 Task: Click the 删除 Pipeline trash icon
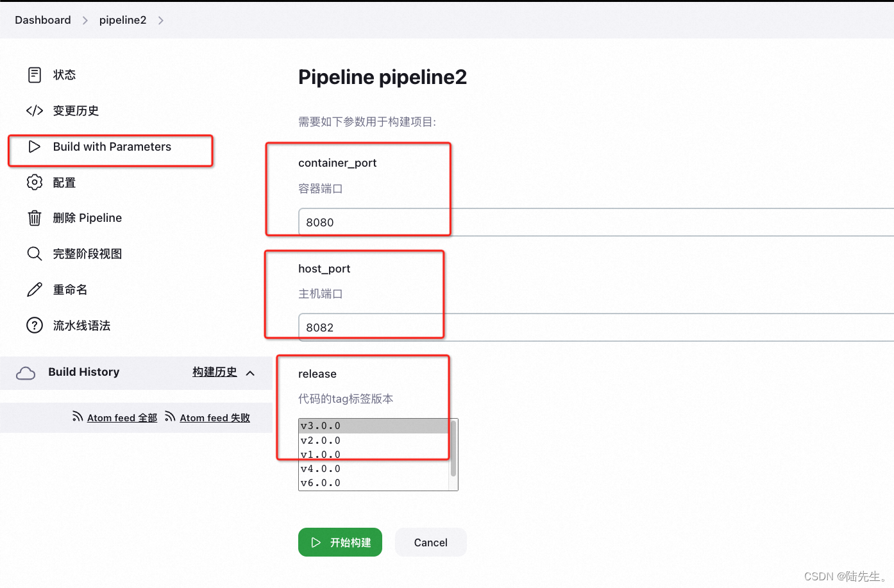coord(35,218)
